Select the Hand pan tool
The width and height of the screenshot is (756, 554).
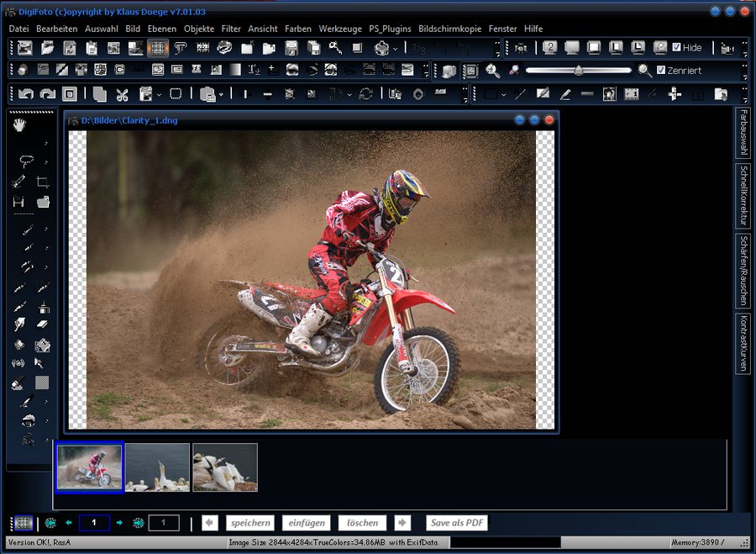[19, 124]
